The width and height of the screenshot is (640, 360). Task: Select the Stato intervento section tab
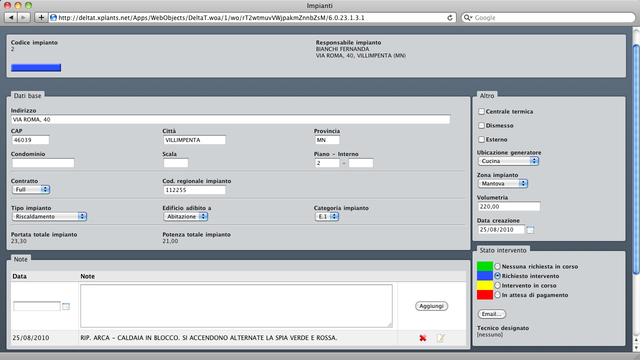pyautogui.click(x=503, y=250)
